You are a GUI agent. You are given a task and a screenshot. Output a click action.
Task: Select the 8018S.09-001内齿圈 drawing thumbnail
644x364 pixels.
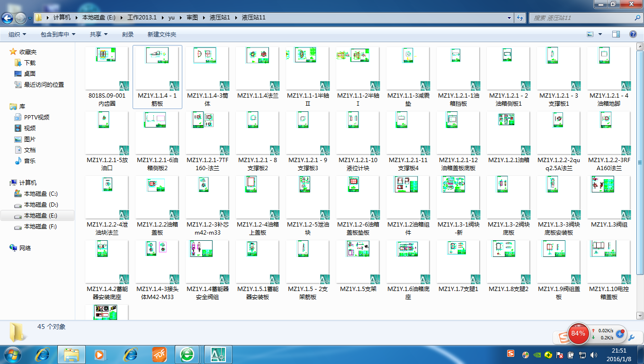tap(107, 69)
